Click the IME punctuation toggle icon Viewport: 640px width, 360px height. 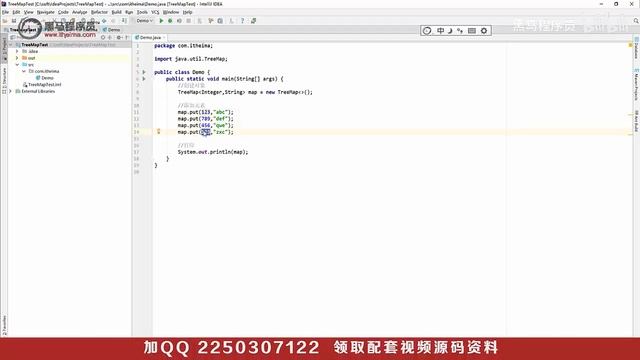[460, 31]
